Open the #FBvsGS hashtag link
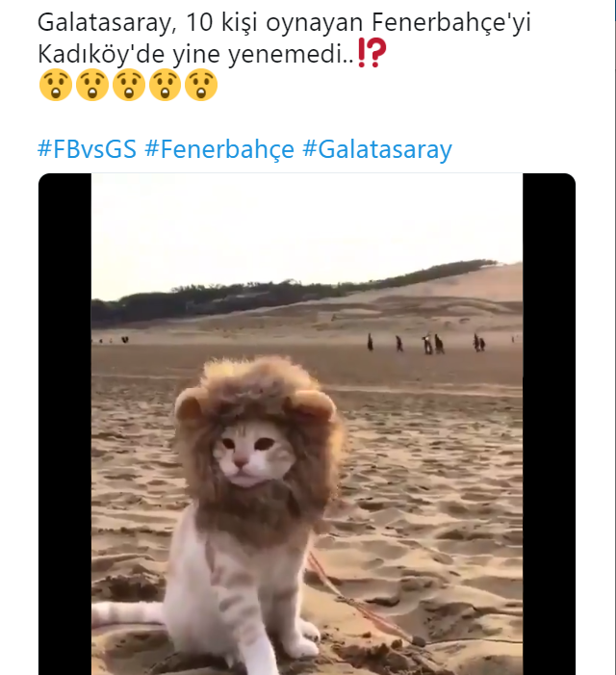 (x=87, y=150)
